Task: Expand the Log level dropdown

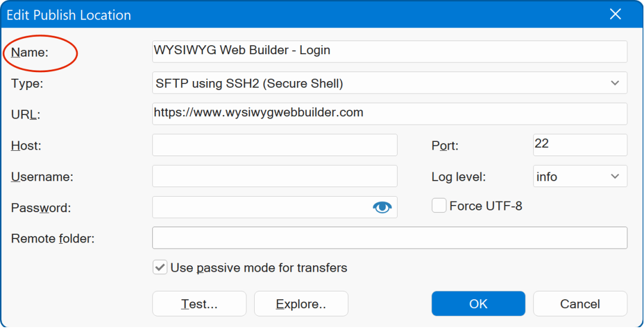Action: point(615,176)
